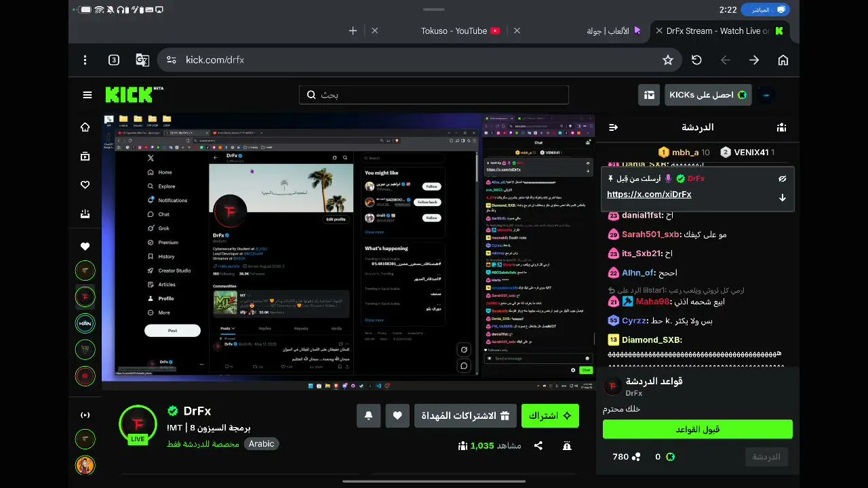Image resolution: width=868 pixels, height=488 pixels.
Task: Click the username Alhn_of in chat
Action: point(639,273)
